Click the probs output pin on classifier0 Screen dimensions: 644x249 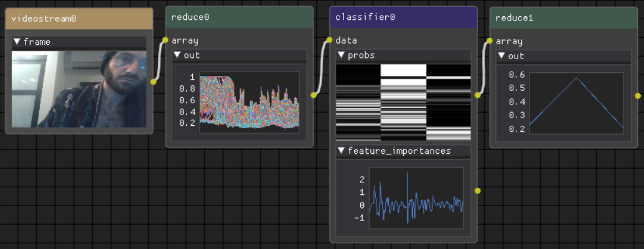(477, 95)
